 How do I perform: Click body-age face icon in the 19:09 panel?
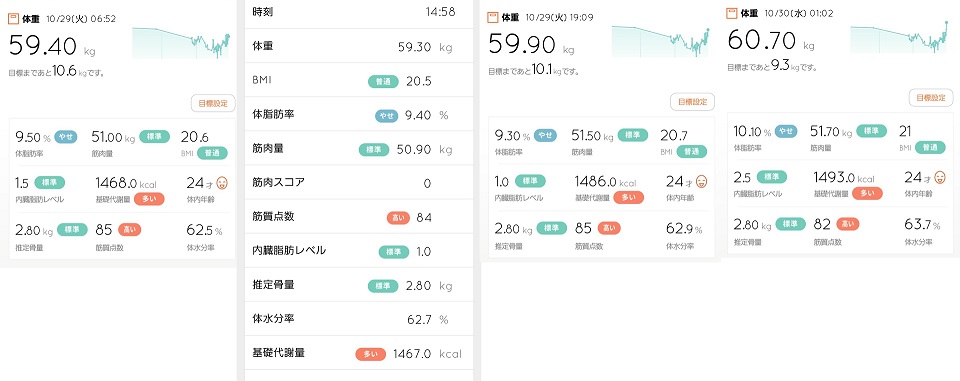(701, 181)
